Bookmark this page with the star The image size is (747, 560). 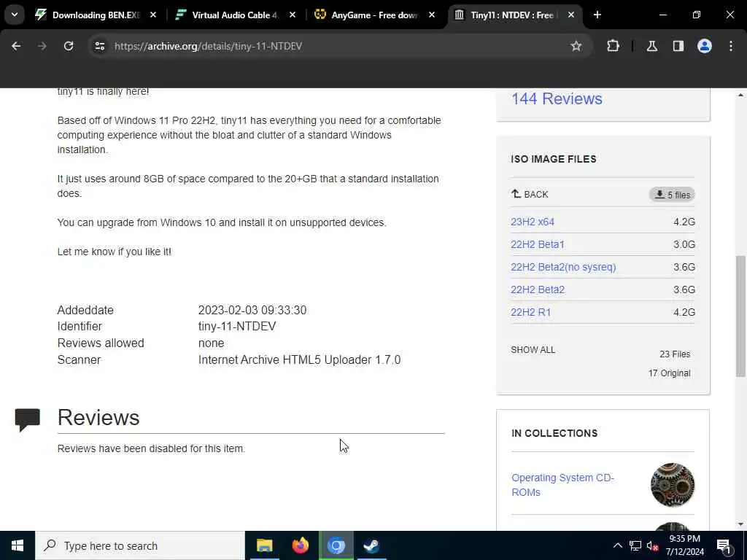point(576,46)
